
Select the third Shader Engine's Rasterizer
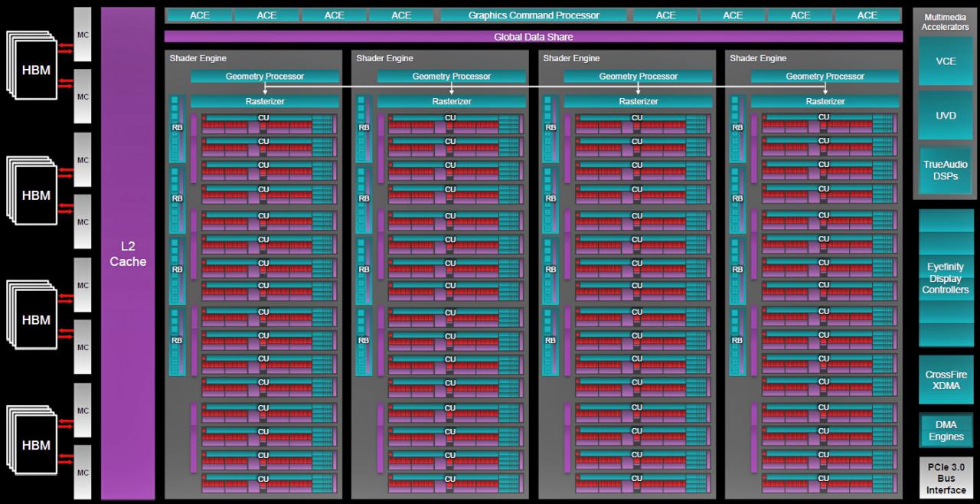(639, 101)
